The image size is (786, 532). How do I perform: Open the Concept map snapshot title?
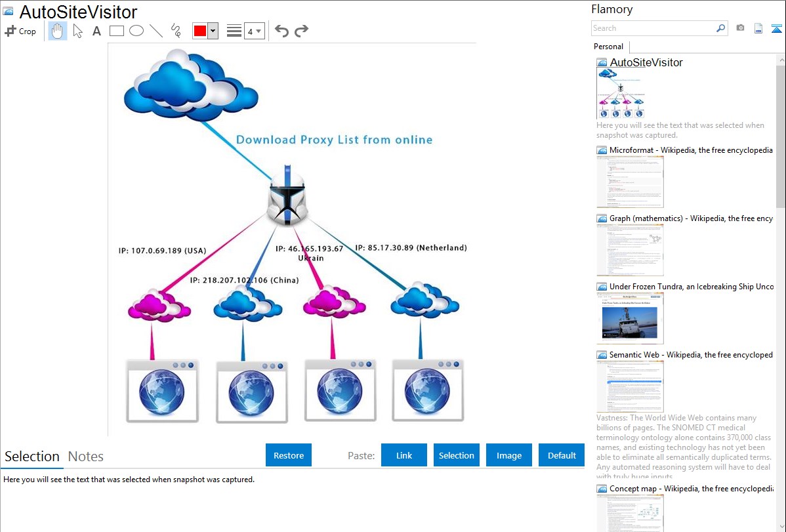692,488
